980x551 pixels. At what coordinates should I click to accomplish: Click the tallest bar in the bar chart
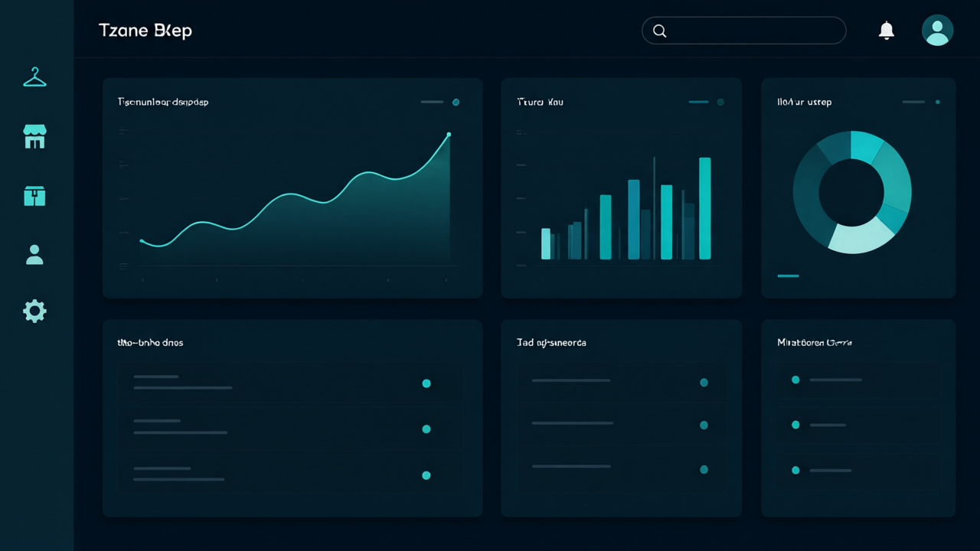click(x=705, y=208)
